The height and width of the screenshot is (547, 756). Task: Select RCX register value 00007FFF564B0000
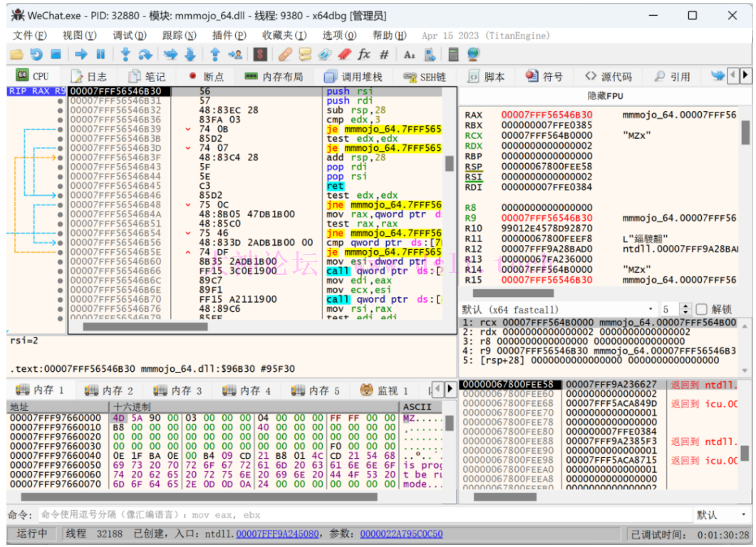click(x=547, y=135)
